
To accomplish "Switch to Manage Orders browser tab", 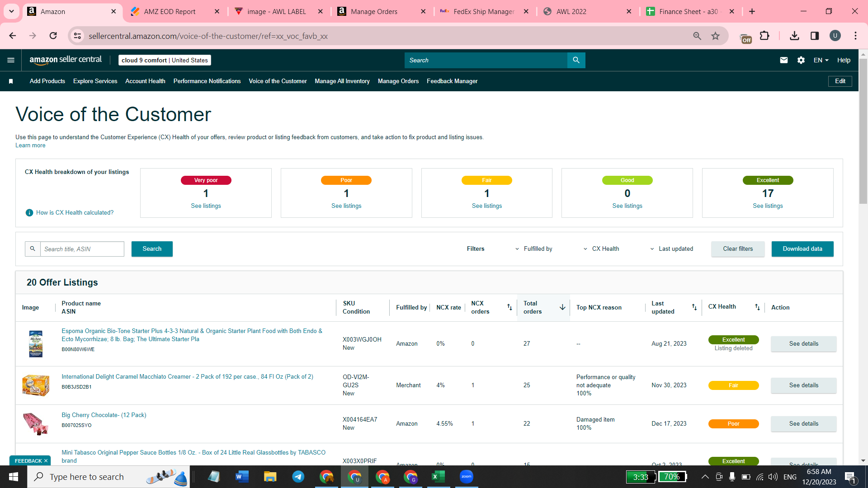I will pyautogui.click(x=374, y=11).
